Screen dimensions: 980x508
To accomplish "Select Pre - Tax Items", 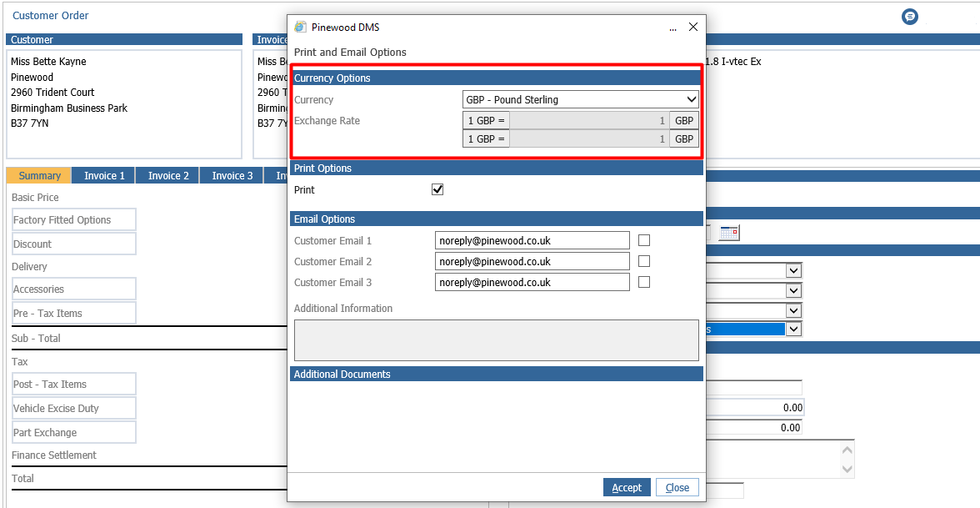I will click(x=73, y=313).
